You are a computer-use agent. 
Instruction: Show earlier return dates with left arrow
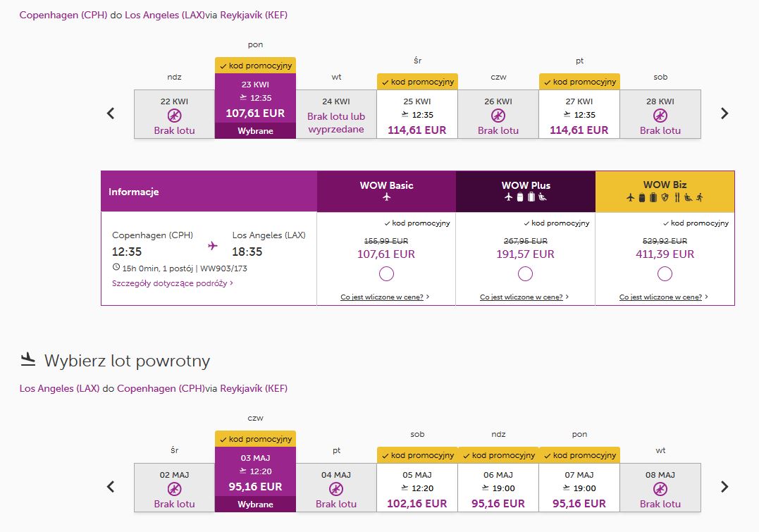(111, 486)
